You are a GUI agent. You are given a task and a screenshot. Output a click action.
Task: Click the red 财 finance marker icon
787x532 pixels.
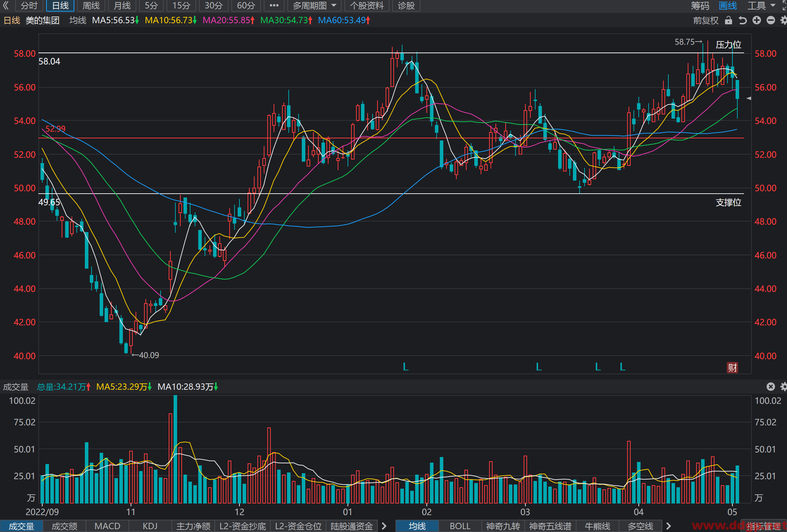732,368
